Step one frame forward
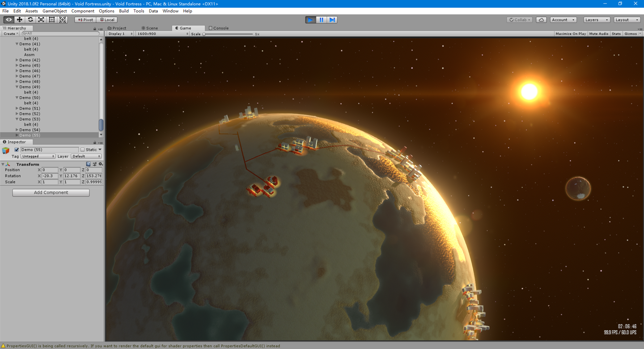The height and width of the screenshot is (349, 644). pyautogui.click(x=332, y=20)
